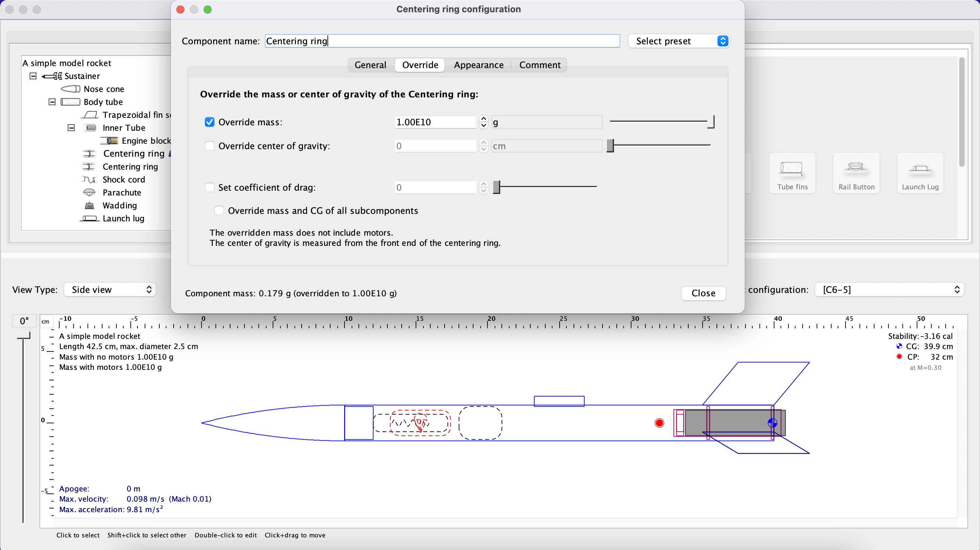This screenshot has width=980, height=550.
Task: Open the Select preset dropdown
Action: pyautogui.click(x=678, y=41)
